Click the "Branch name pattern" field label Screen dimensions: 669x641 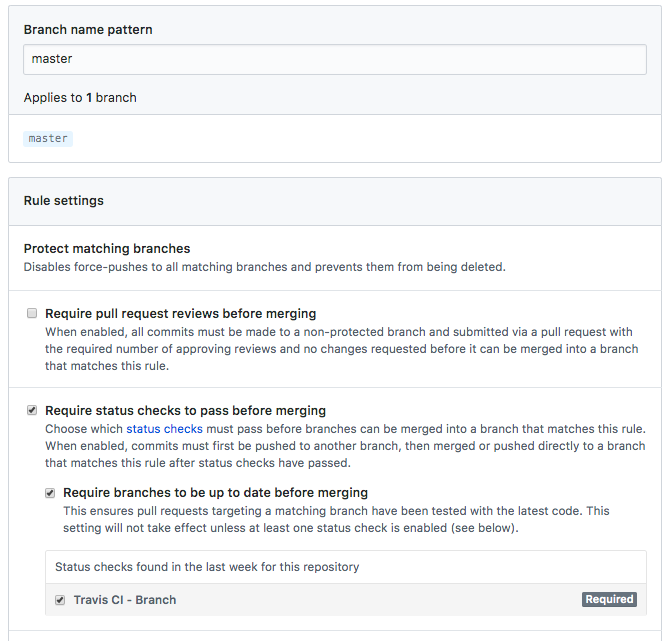point(88,30)
